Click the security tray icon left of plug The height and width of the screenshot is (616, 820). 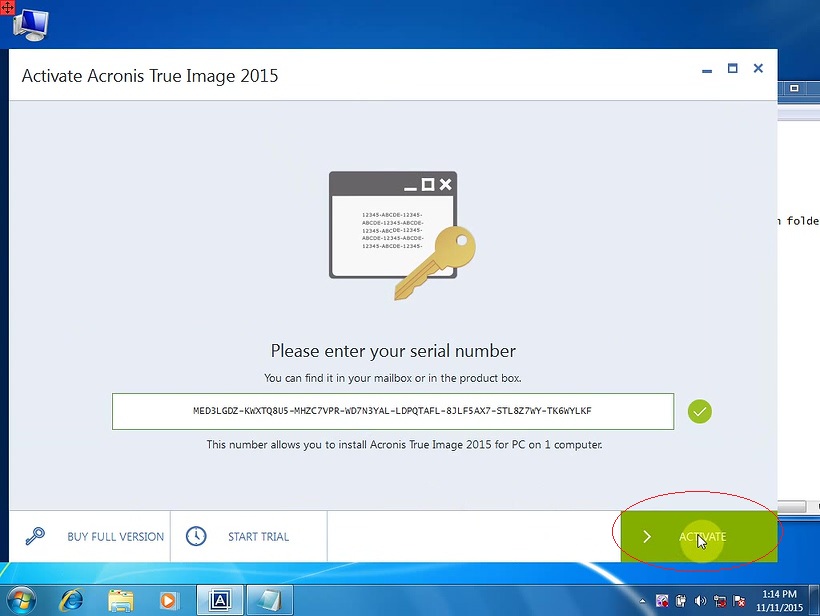(x=662, y=601)
